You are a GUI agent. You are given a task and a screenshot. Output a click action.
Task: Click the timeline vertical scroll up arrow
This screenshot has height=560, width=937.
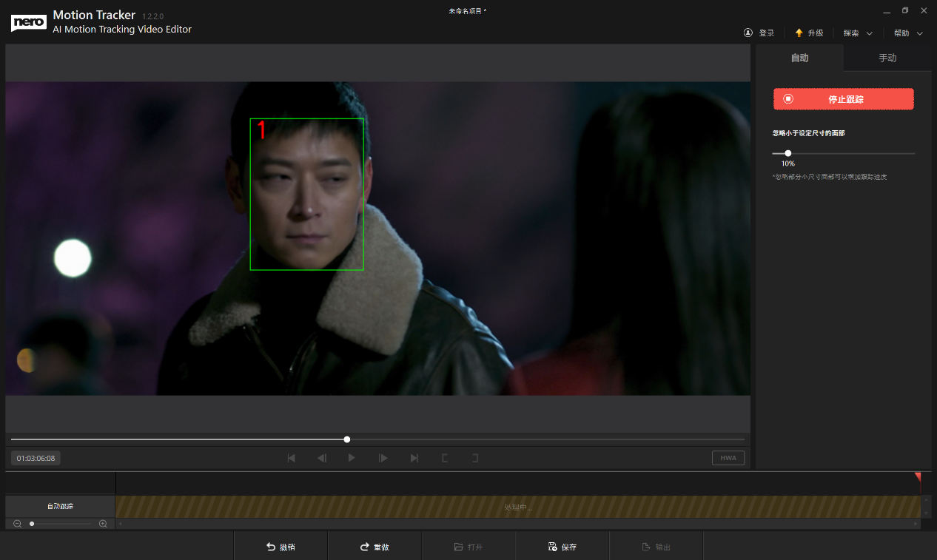[x=926, y=500]
